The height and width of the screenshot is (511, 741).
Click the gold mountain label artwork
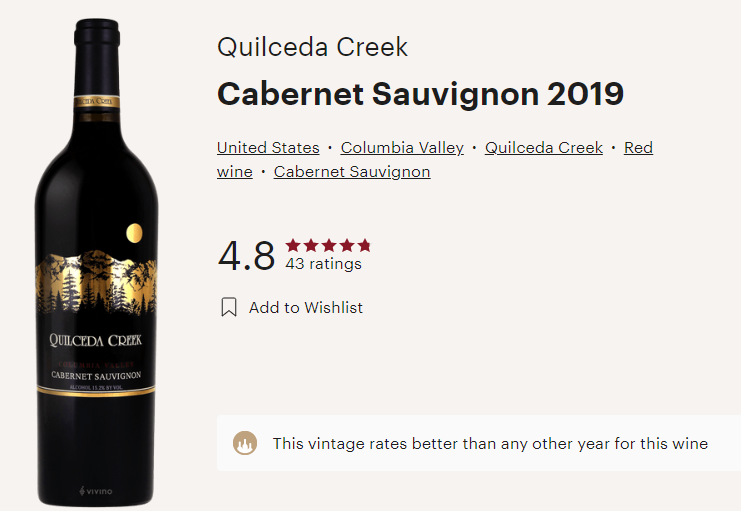coord(96,281)
